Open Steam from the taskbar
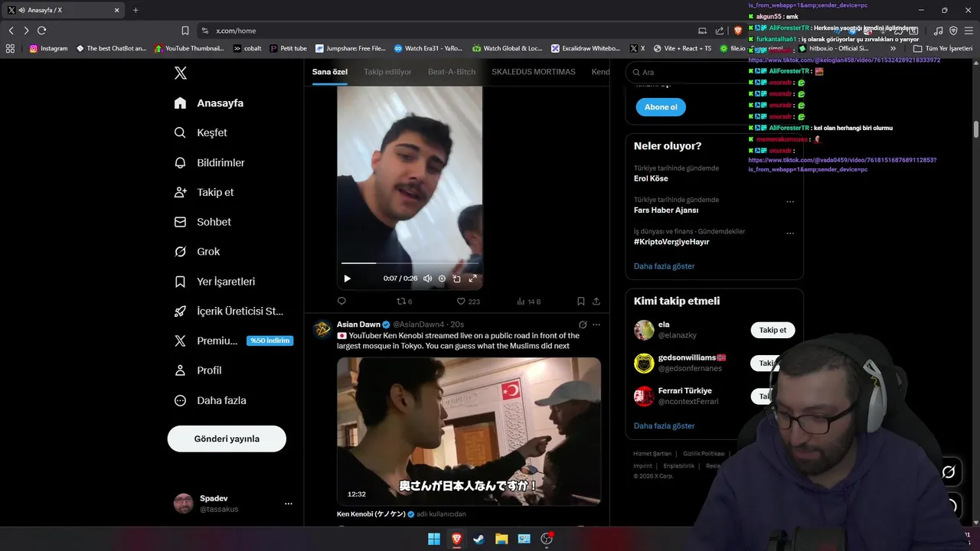The image size is (980, 551). click(x=479, y=539)
